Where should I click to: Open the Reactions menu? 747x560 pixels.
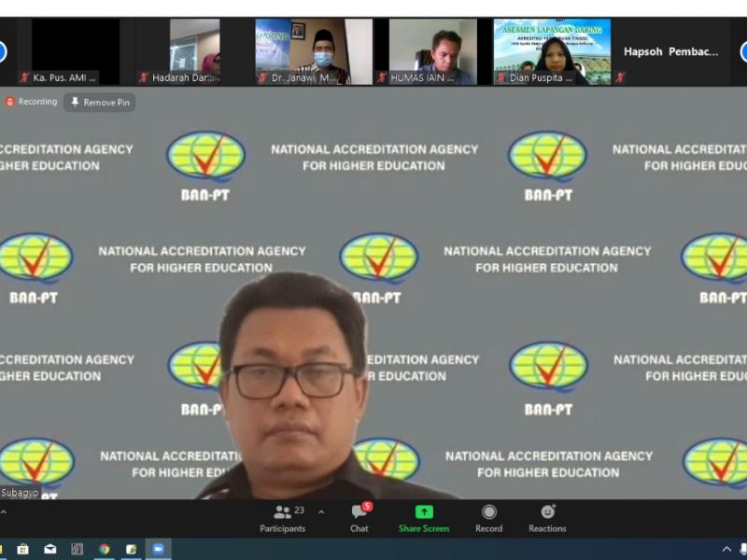[x=547, y=519]
